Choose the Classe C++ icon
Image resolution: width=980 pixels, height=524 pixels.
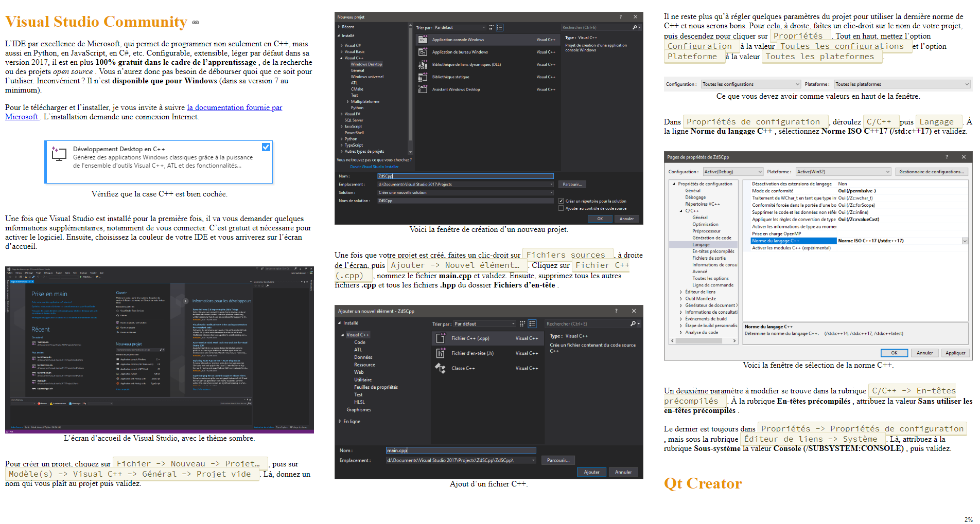[x=441, y=368]
